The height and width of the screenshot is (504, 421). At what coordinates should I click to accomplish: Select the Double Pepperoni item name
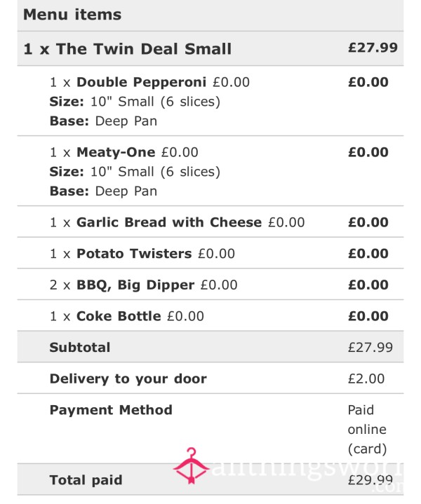coord(141,82)
